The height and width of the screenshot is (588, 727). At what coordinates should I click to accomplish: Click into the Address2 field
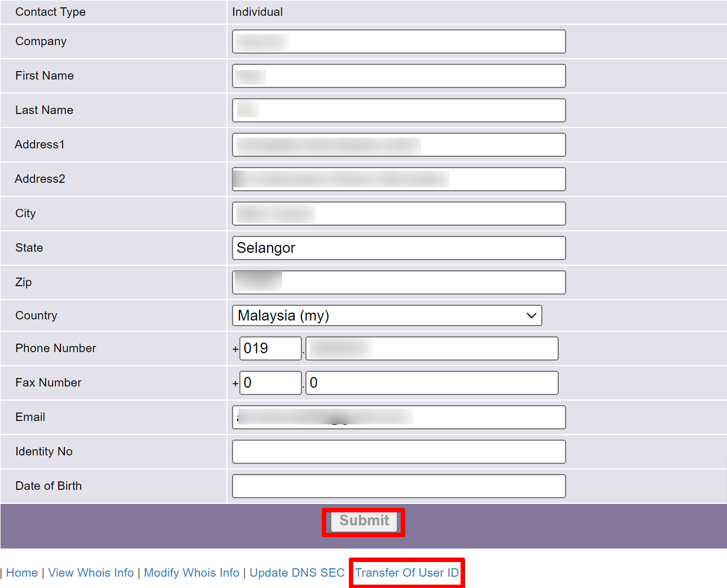click(x=398, y=179)
